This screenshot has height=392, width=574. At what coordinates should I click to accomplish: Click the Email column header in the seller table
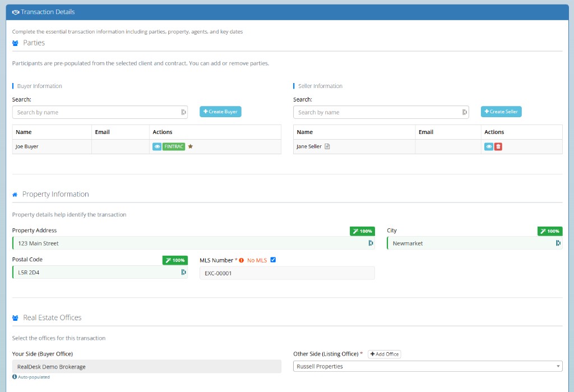[448, 132]
